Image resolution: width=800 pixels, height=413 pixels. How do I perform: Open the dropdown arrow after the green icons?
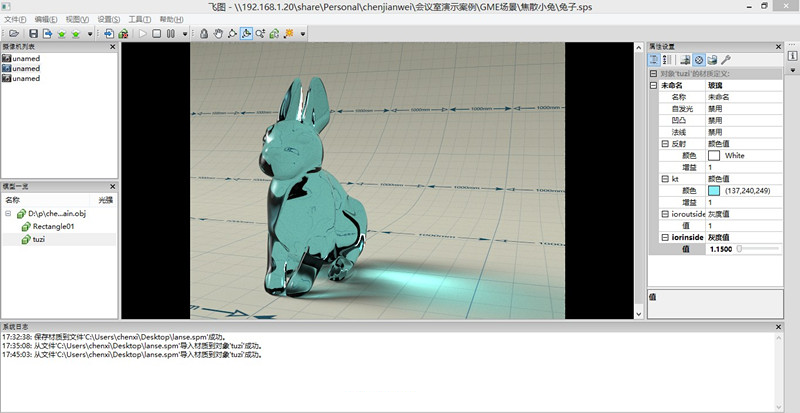(x=90, y=34)
